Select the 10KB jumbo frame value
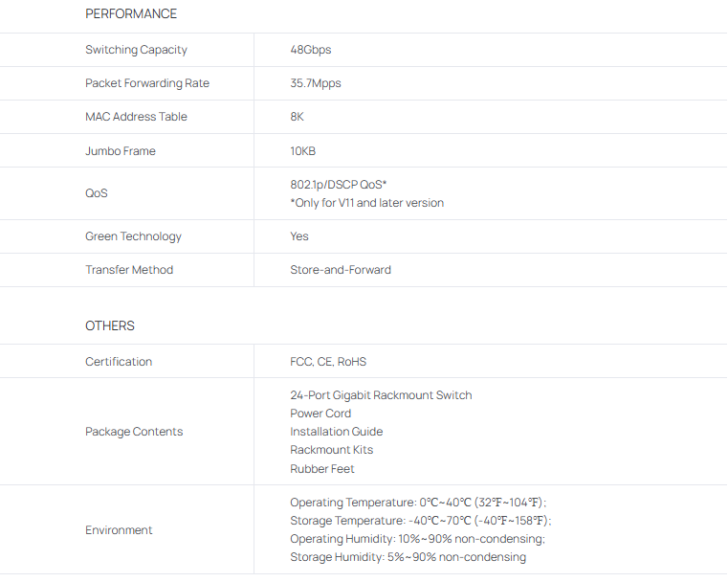The image size is (728, 582). point(302,151)
